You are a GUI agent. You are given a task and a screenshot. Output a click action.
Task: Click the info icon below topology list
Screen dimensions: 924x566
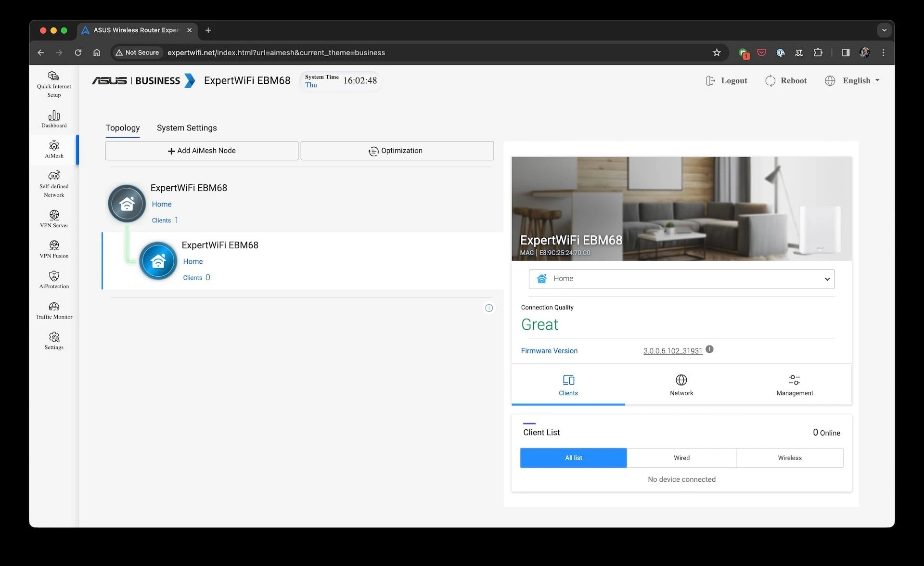click(489, 308)
